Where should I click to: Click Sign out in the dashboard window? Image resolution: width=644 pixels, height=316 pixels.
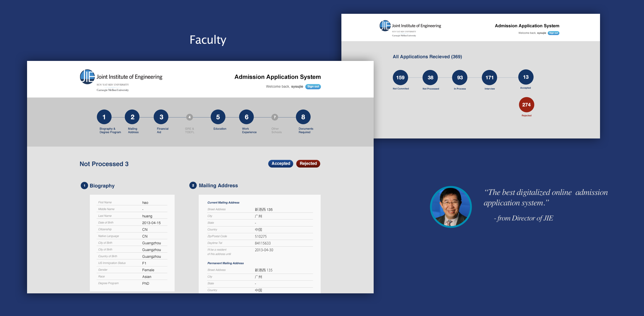[x=553, y=33]
